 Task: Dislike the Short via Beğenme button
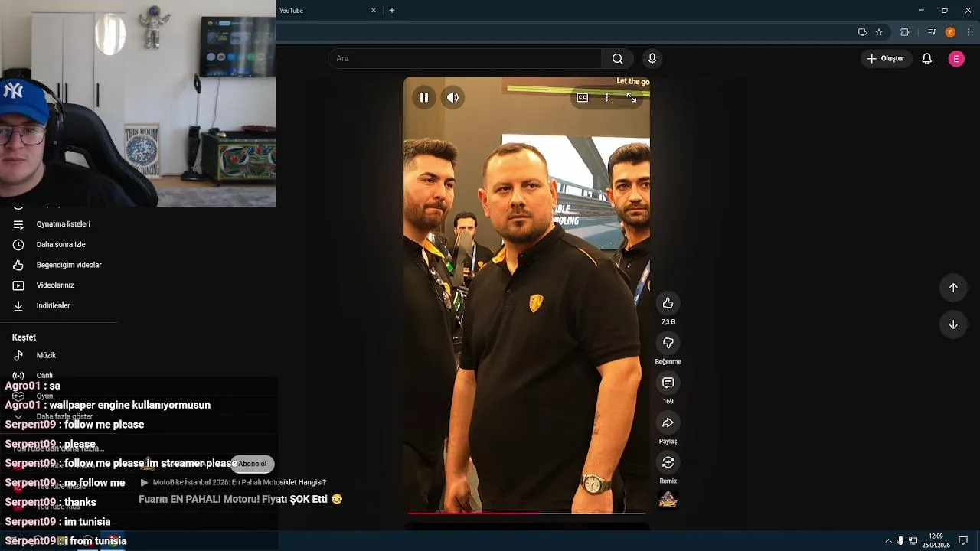coord(668,343)
